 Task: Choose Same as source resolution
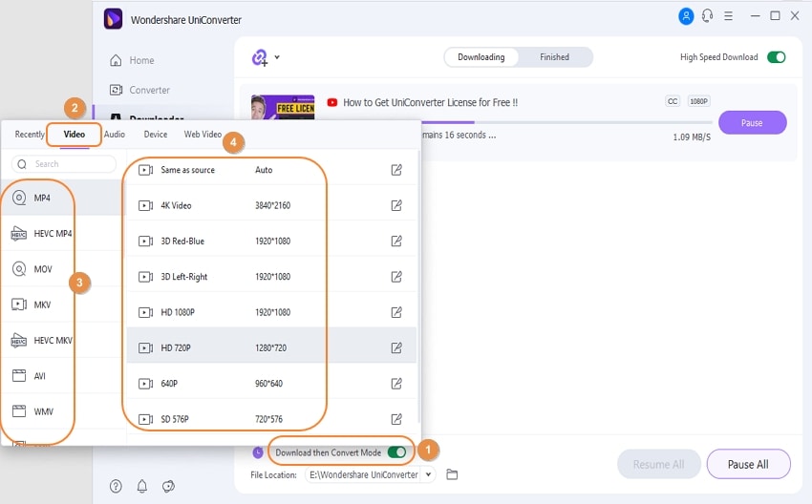click(271, 170)
